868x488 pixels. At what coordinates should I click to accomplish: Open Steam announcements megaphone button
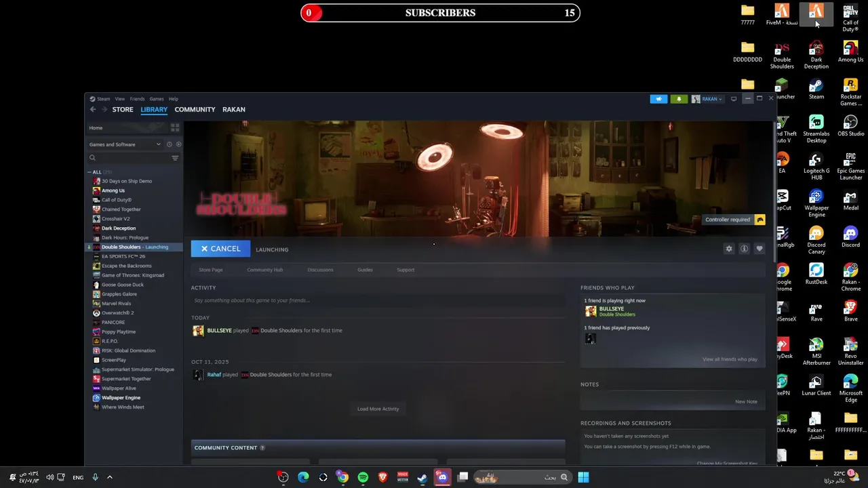(658, 99)
